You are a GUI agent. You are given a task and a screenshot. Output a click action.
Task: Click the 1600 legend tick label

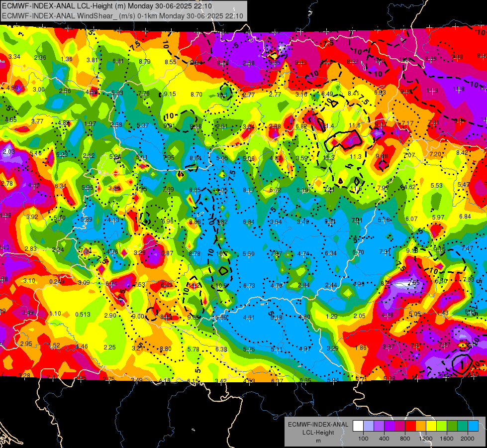point(447,439)
